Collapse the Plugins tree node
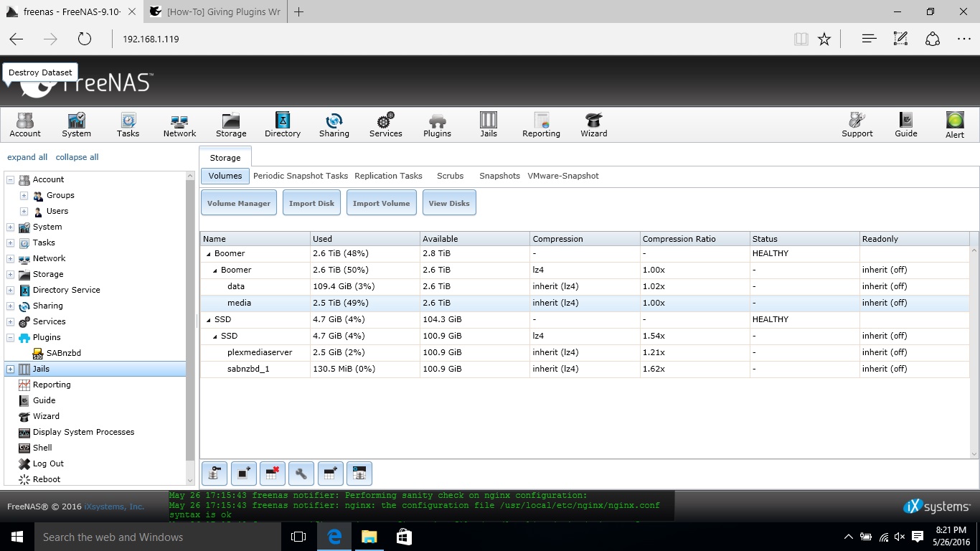980x551 pixels. [x=10, y=337]
